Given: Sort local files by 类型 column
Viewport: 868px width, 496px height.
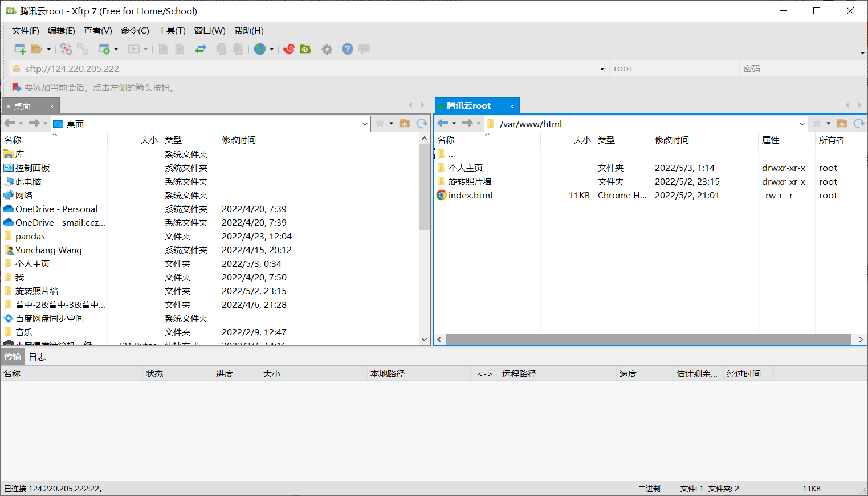Looking at the screenshot, I should pos(190,140).
